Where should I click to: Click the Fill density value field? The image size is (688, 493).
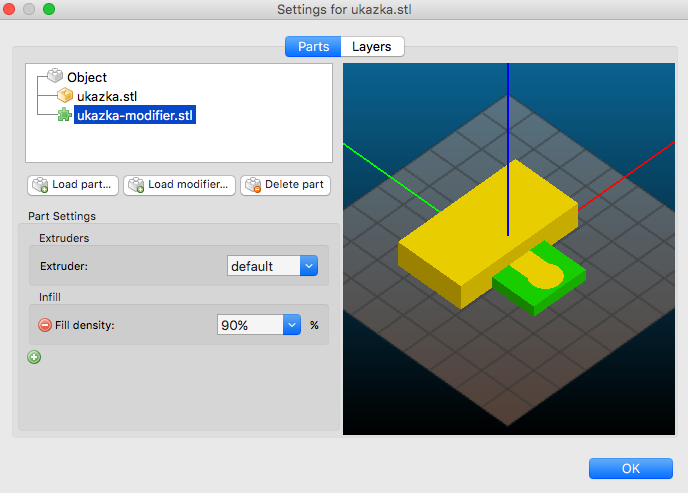click(250, 325)
